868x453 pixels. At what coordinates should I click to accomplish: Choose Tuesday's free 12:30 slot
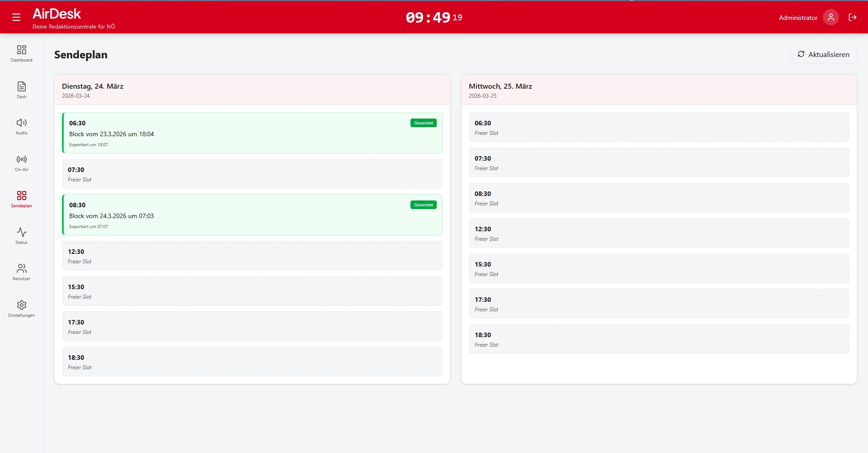[252, 256]
